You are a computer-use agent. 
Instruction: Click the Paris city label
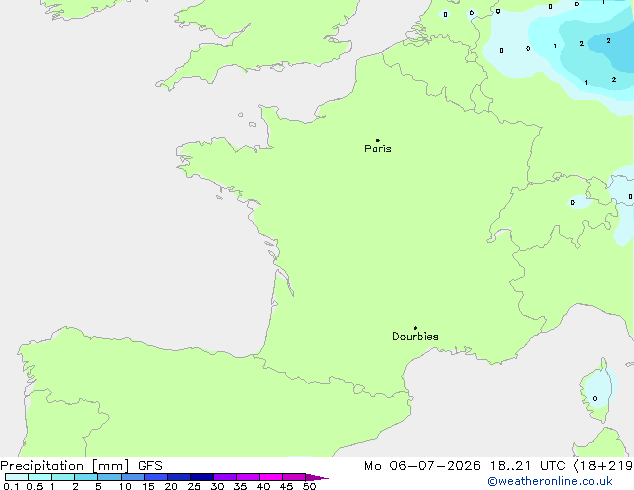(x=378, y=149)
